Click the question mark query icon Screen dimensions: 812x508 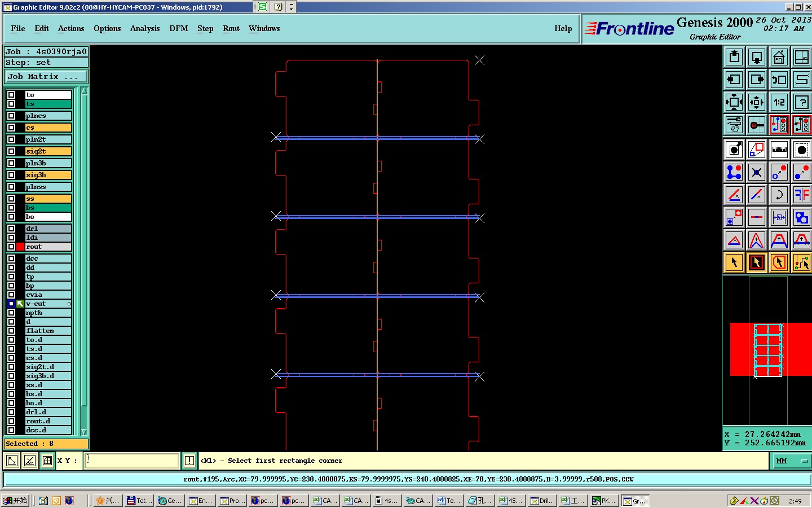801,102
